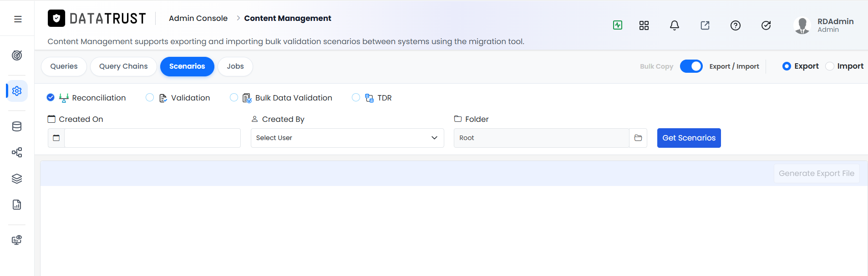Click the external link icon
Viewport: 868px width, 276px height.
click(705, 25)
